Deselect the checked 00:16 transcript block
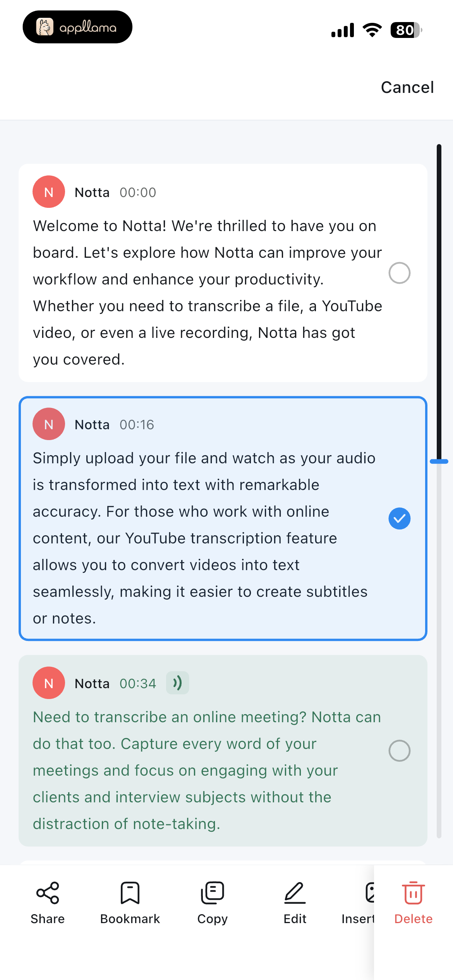Screen dimensions: 453x980 click(400, 519)
